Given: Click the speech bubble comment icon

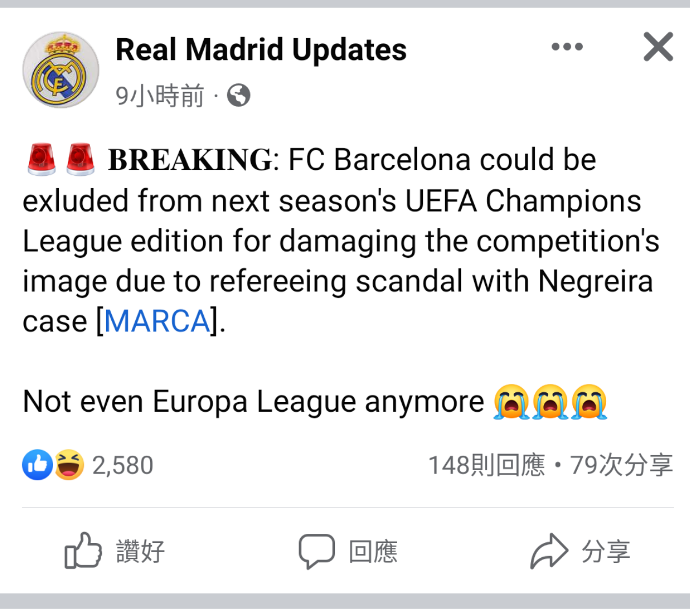Looking at the screenshot, I should click(317, 552).
